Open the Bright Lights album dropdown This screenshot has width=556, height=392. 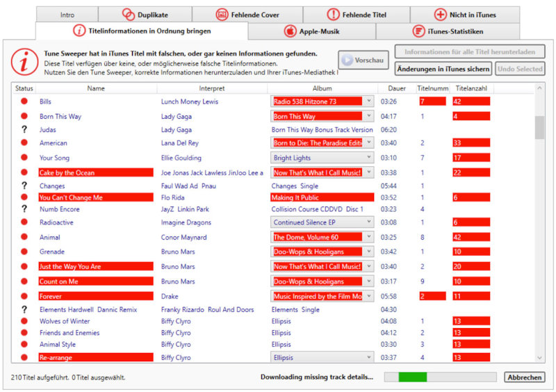(x=369, y=158)
